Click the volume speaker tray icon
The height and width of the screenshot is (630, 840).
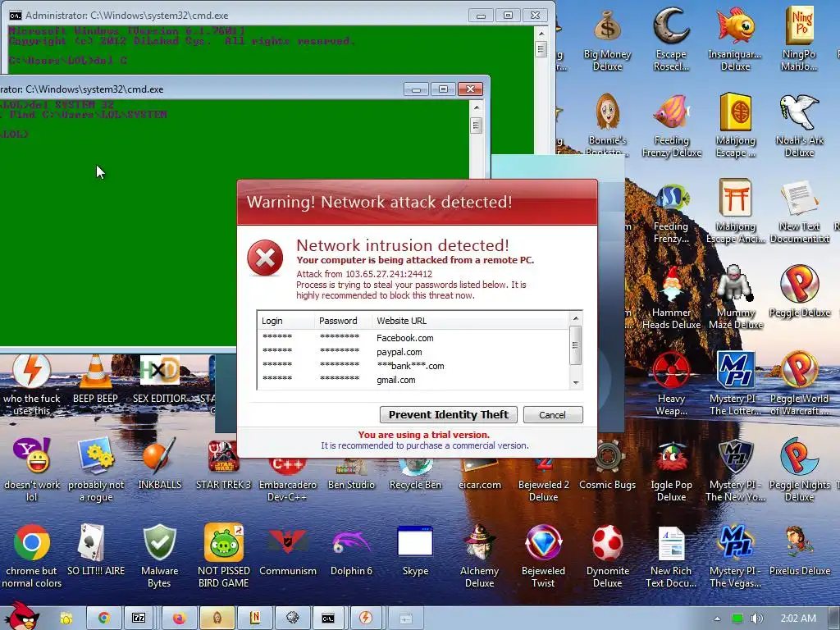[756, 619]
